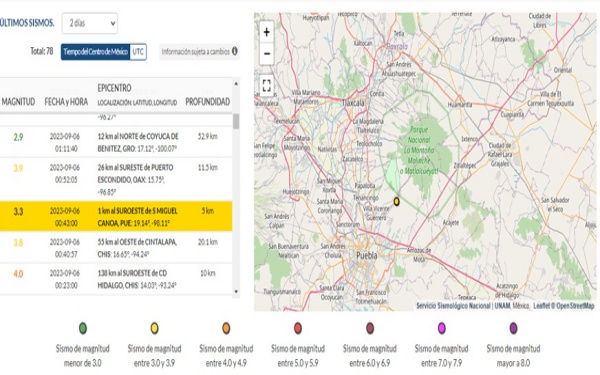The width and height of the screenshot is (600, 375).
Task: Click the magenta magnitude 7.0–7.9 legend swatch
Action: [442, 328]
